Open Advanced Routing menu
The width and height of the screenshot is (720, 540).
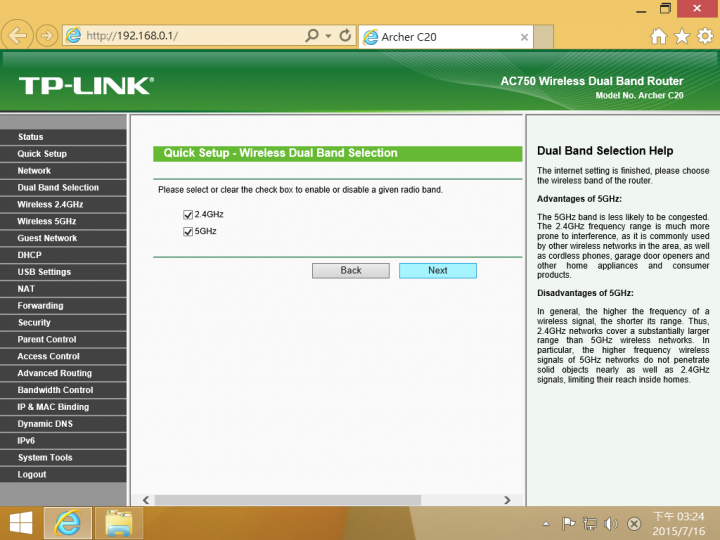(63, 373)
